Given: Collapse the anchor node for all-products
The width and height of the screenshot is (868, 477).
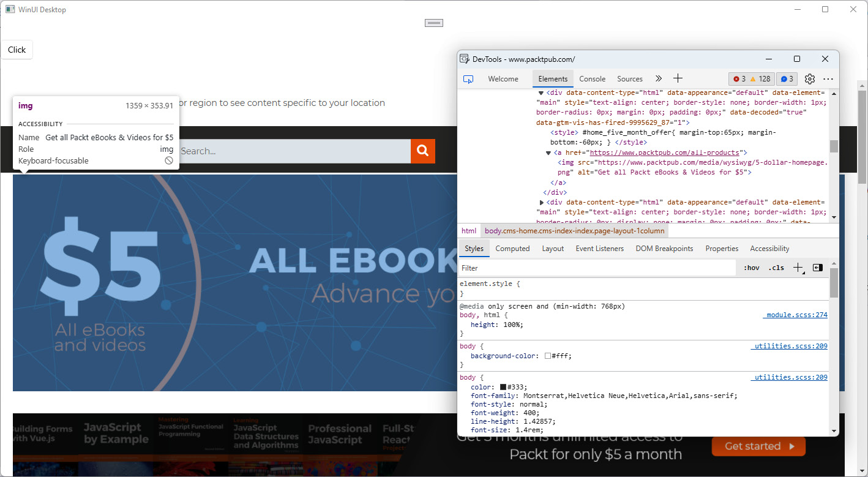Looking at the screenshot, I should point(548,152).
